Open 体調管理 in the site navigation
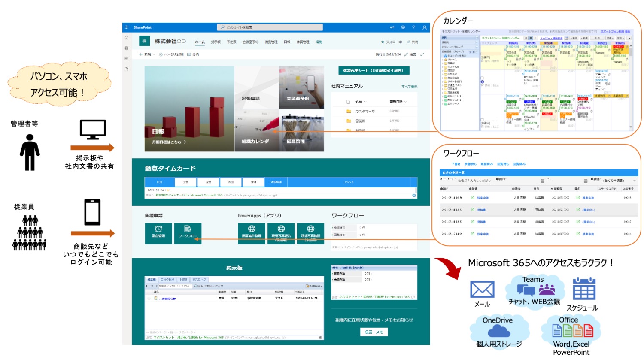This screenshot has height=362, width=644. click(303, 42)
